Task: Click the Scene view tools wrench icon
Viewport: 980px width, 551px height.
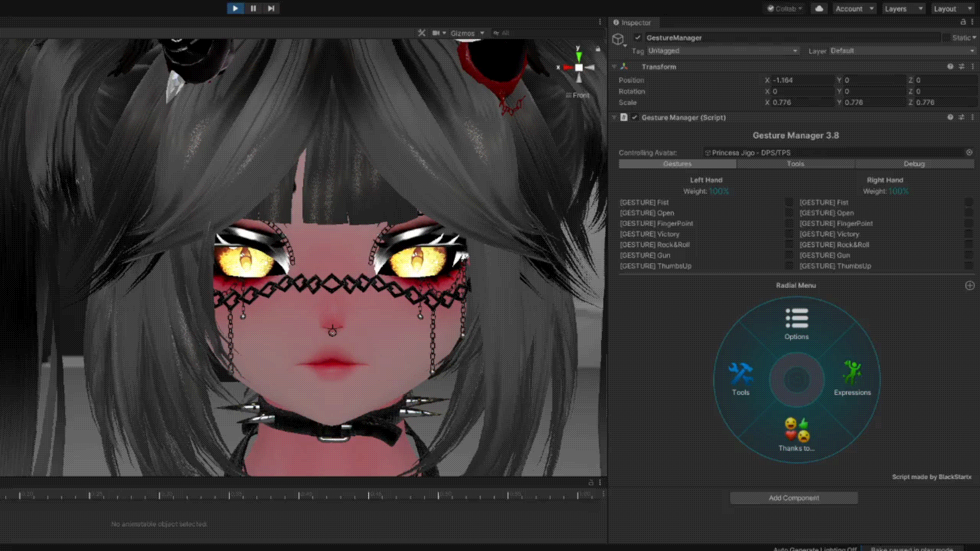Action: pos(422,33)
